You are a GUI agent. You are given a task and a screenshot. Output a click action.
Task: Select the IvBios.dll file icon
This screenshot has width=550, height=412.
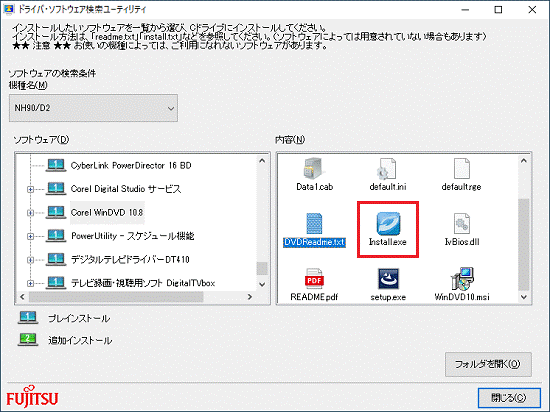(x=461, y=223)
